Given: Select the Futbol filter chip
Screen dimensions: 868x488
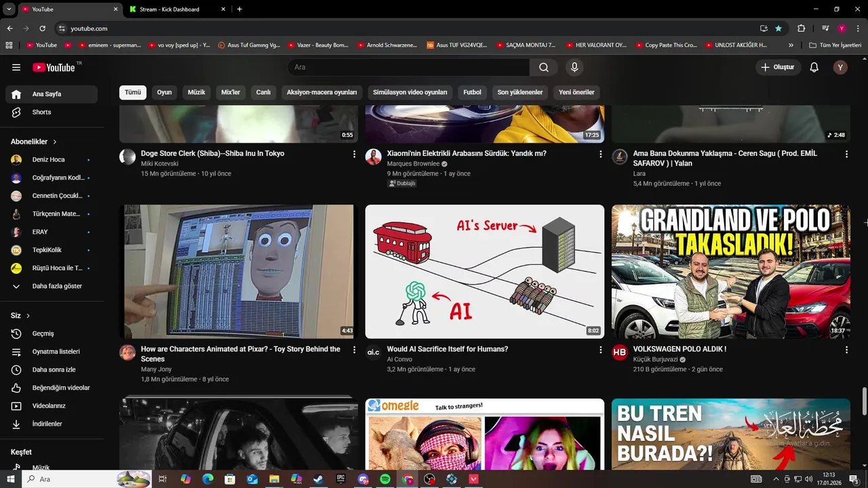Looking at the screenshot, I should pyautogui.click(x=473, y=92).
